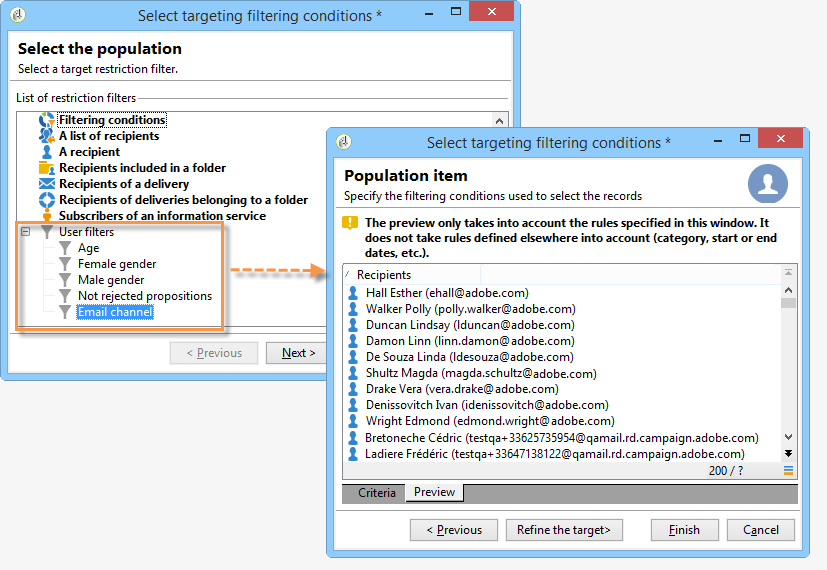Click the Refine the target button
Viewport: 827px width, 570px height.
point(564,530)
